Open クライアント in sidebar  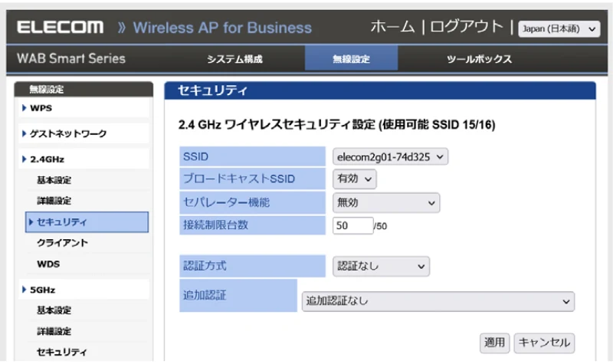coord(63,243)
